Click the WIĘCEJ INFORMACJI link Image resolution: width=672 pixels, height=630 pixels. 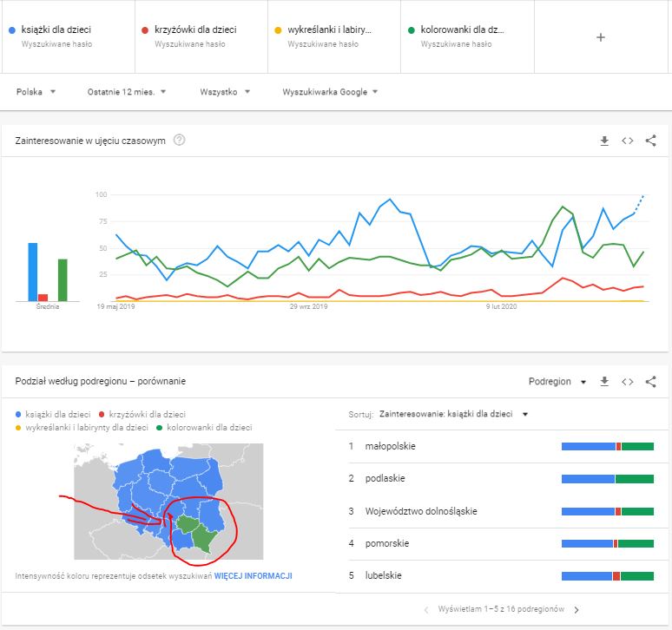coord(253,575)
